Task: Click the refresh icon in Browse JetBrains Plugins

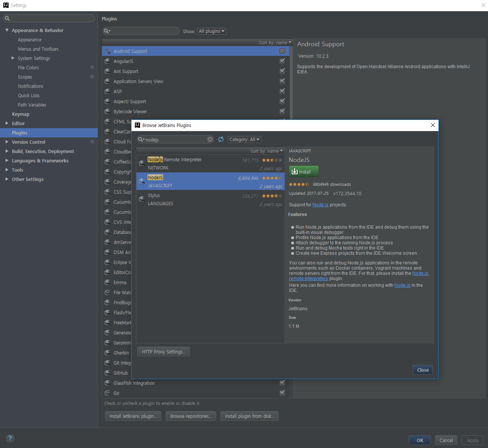Action: [221, 139]
